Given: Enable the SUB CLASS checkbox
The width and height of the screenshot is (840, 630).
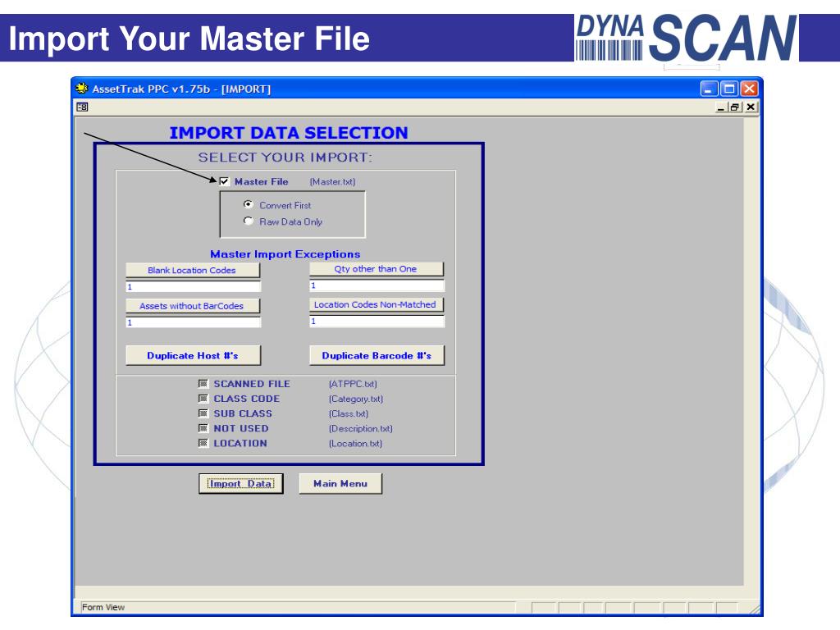Looking at the screenshot, I should (203, 413).
